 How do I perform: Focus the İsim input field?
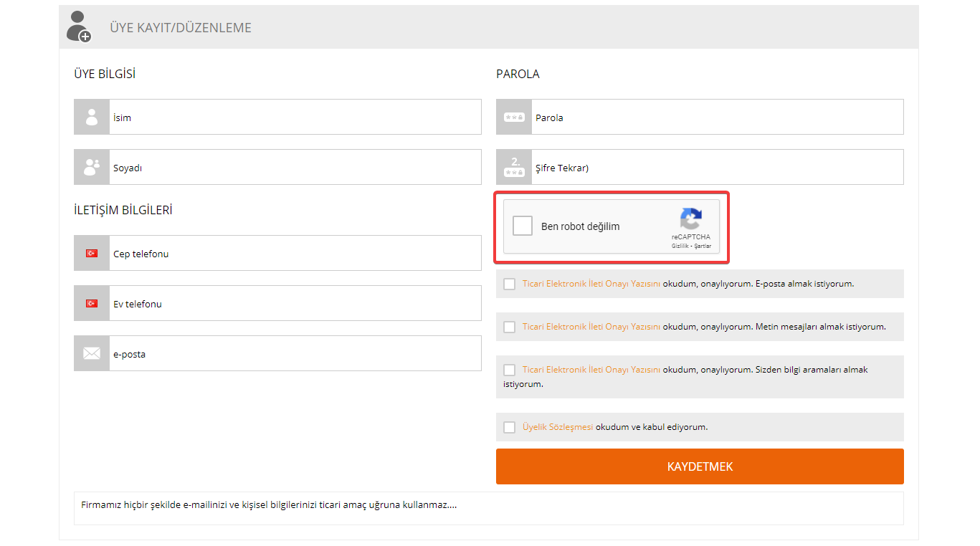[295, 117]
